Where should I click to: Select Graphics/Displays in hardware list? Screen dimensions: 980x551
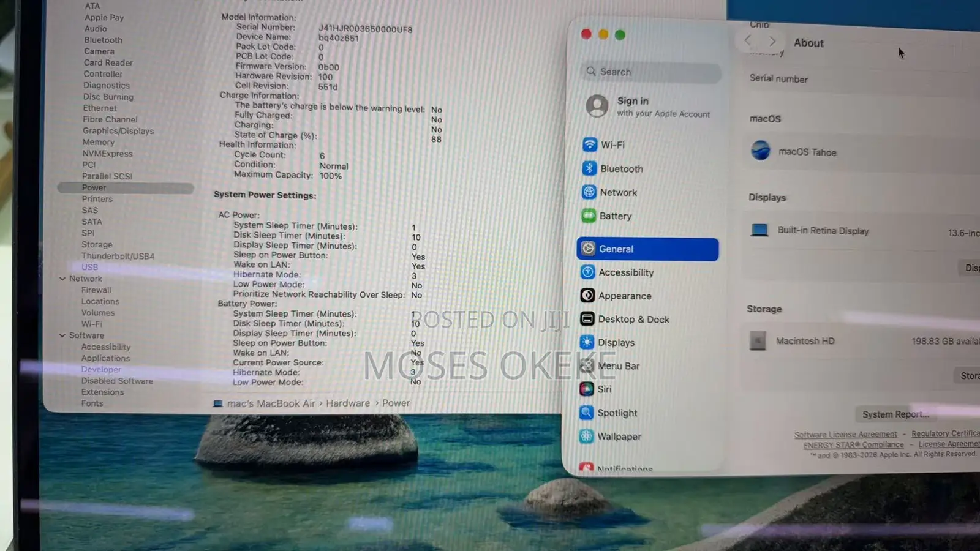pyautogui.click(x=118, y=131)
